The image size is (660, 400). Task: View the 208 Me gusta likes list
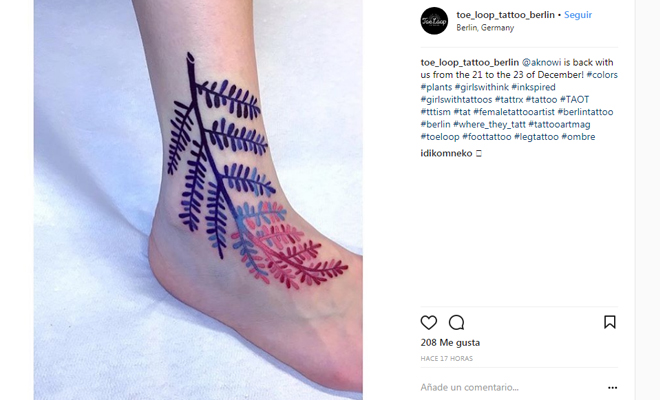(450, 343)
